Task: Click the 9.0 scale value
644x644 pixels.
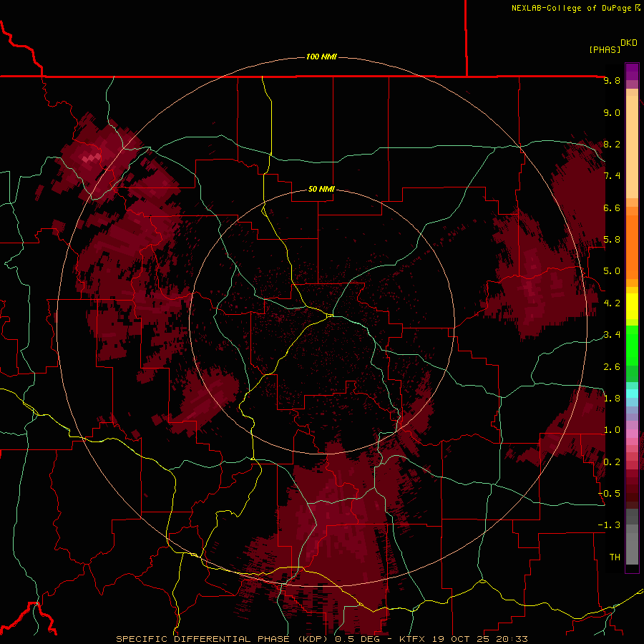Action: (612, 112)
